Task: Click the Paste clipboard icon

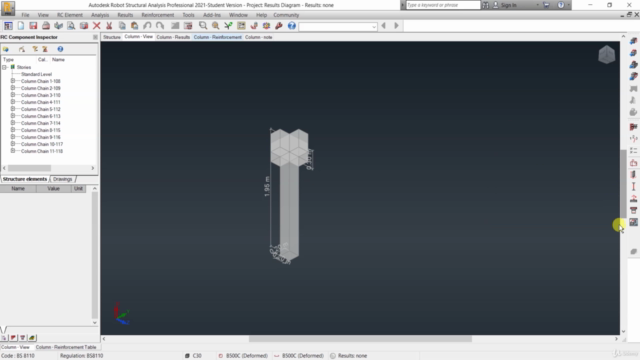Action: pos(134,26)
